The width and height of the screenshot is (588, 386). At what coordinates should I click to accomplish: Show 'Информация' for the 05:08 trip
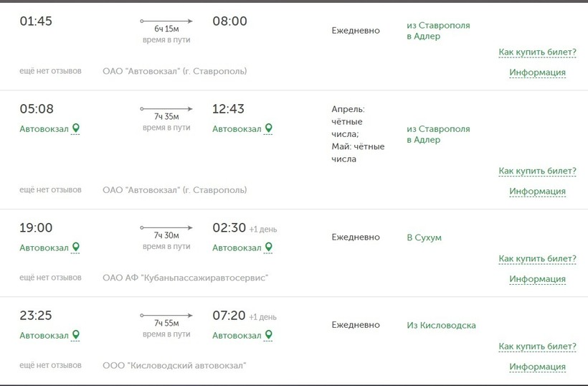click(x=537, y=192)
